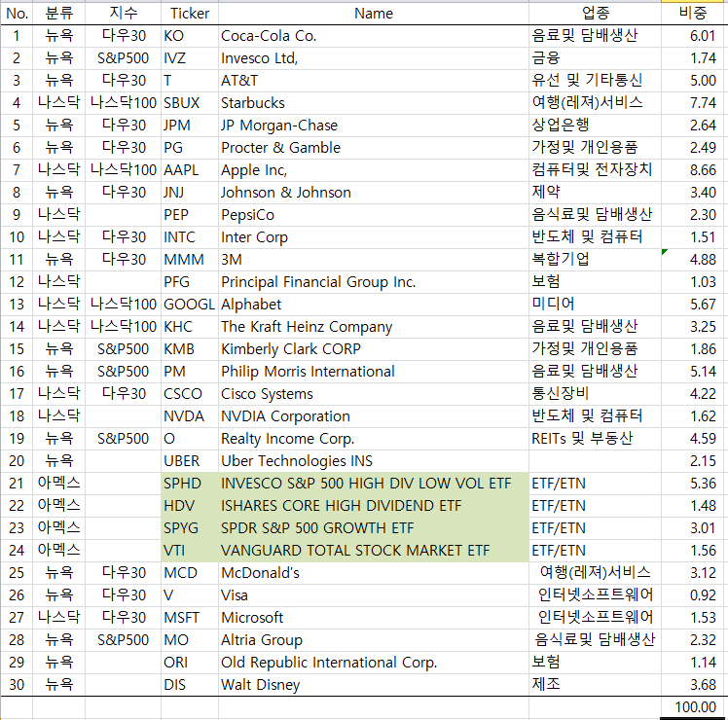This screenshot has height=720, width=728.
Task: Click the SPYG ticker cell
Action: pyautogui.click(x=190, y=527)
